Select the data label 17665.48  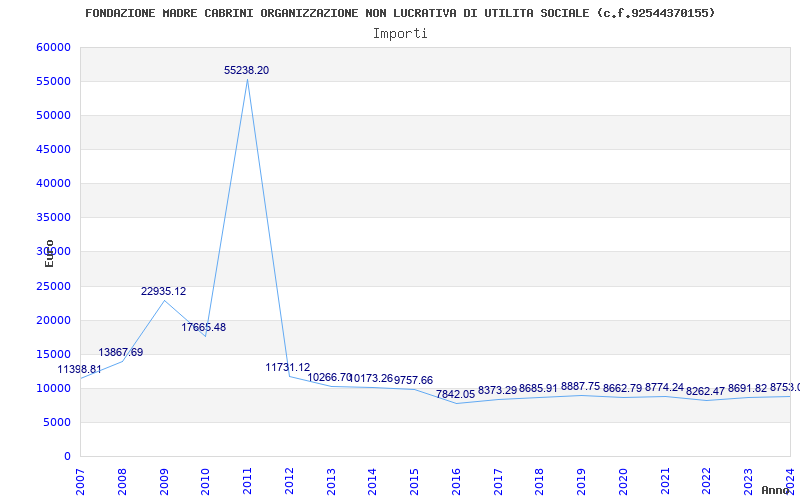tap(204, 328)
